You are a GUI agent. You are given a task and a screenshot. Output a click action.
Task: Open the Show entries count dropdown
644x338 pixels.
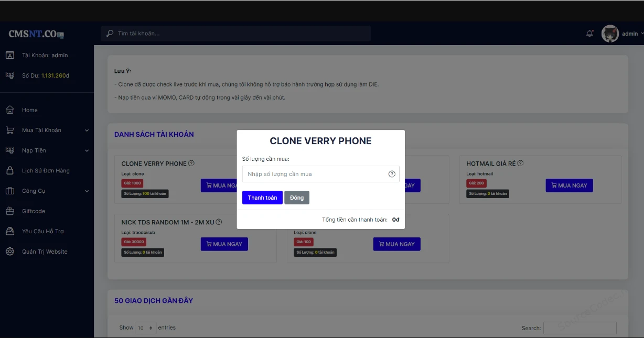point(146,328)
